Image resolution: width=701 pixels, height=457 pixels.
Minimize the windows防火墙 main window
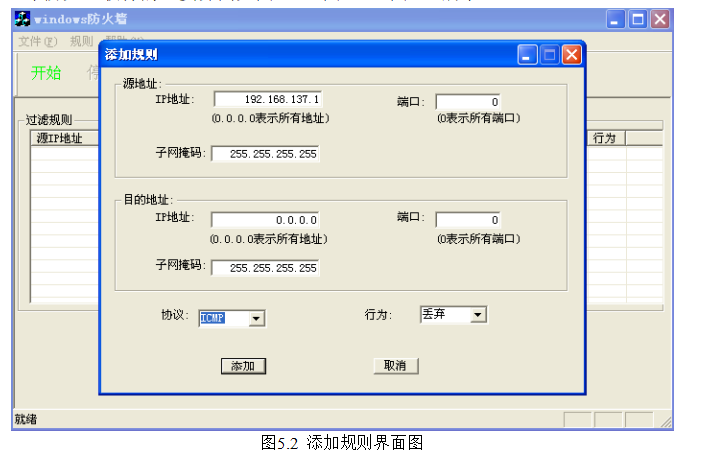(616, 19)
